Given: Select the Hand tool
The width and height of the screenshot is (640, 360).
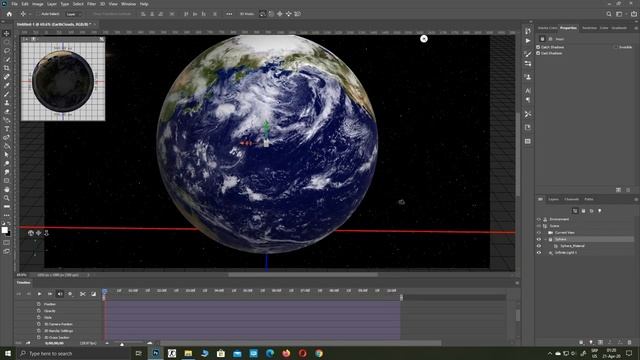Looking at the screenshot, I should tap(7, 189).
